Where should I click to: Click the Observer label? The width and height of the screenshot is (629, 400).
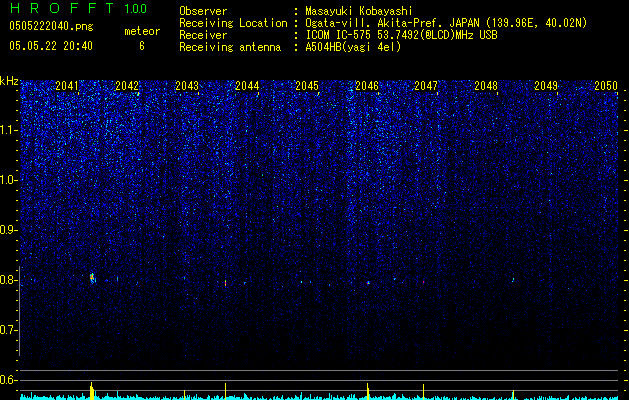point(203,11)
